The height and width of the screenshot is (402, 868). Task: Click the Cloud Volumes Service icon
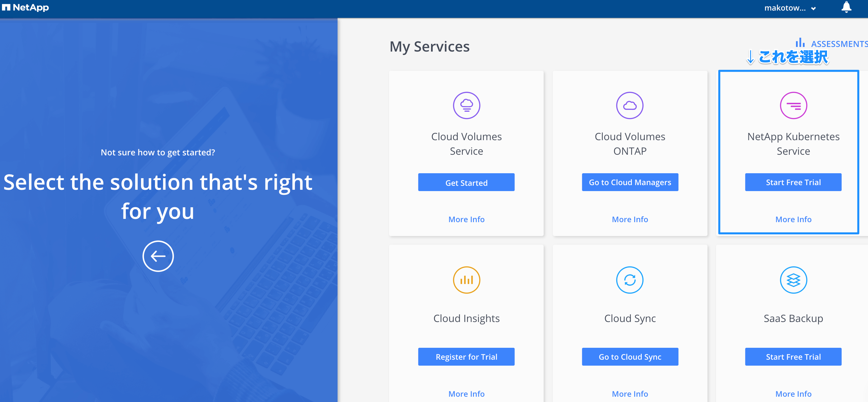tap(466, 105)
